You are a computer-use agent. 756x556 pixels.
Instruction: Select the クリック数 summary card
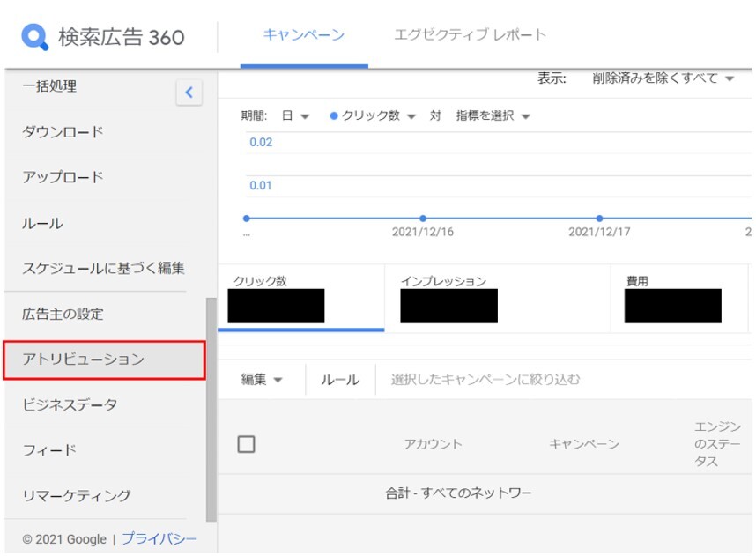click(x=300, y=300)
